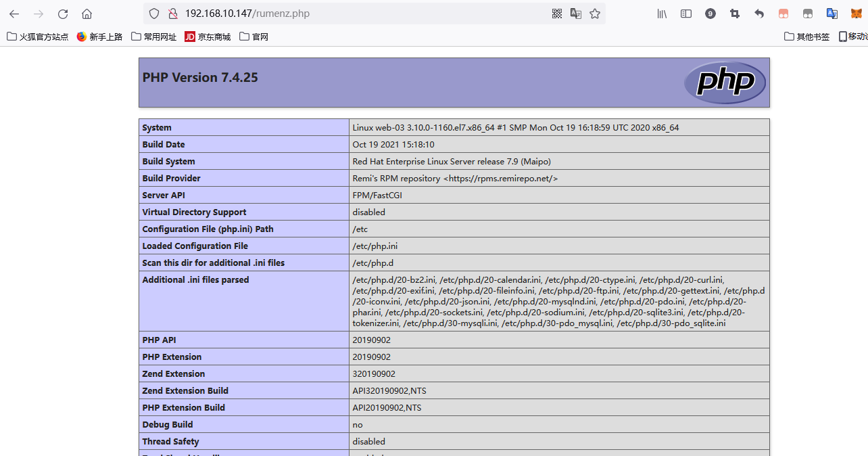Reload the current page
This screenshot has height=456, width=868.
tap(63, 14)
